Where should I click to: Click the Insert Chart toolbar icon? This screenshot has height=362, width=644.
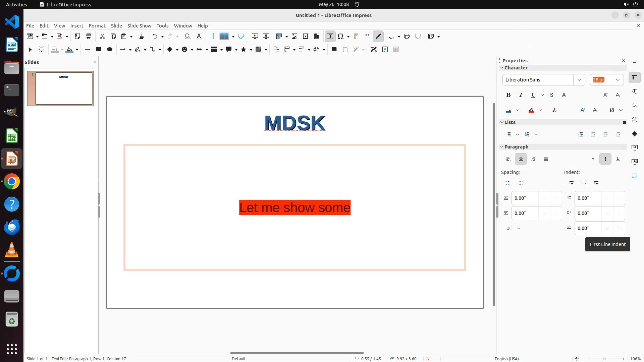pyautogui.click(x=317, y=37)
